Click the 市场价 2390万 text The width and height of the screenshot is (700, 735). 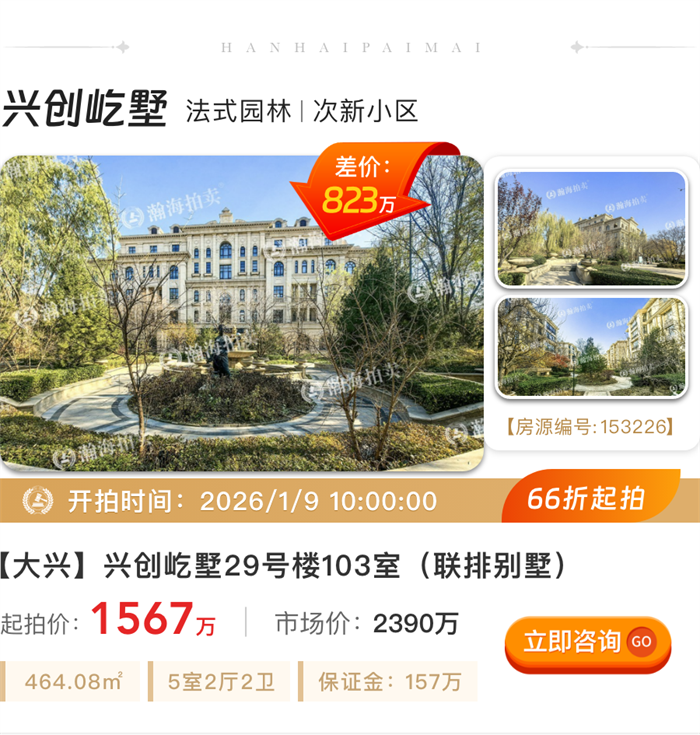(367, 623)
